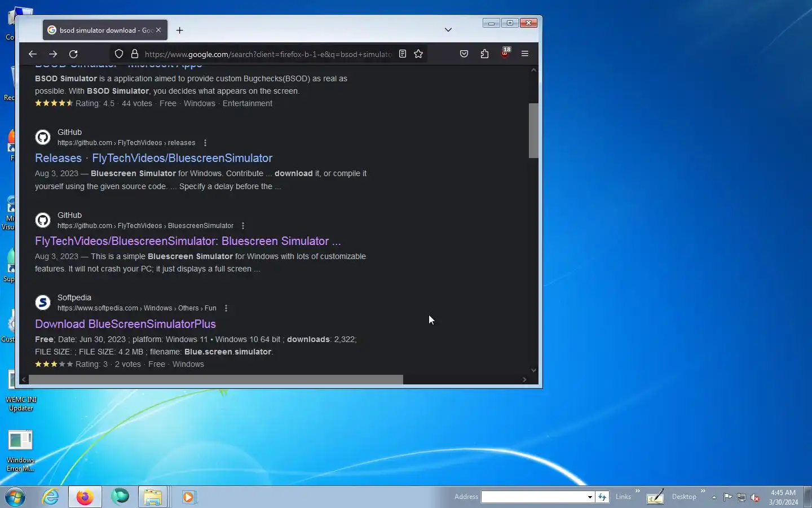Open network status tray icon
The image size is (812, 508).
(742, 497)
